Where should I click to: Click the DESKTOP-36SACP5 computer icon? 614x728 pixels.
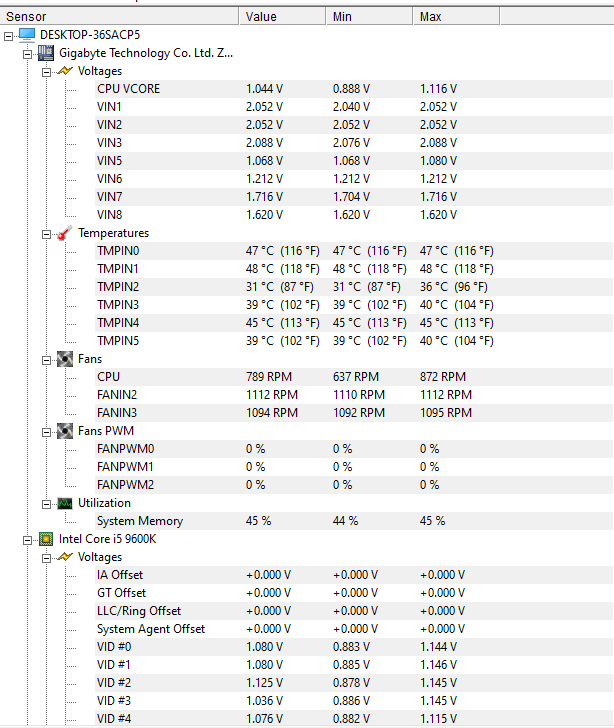click(x=27, y=35)
